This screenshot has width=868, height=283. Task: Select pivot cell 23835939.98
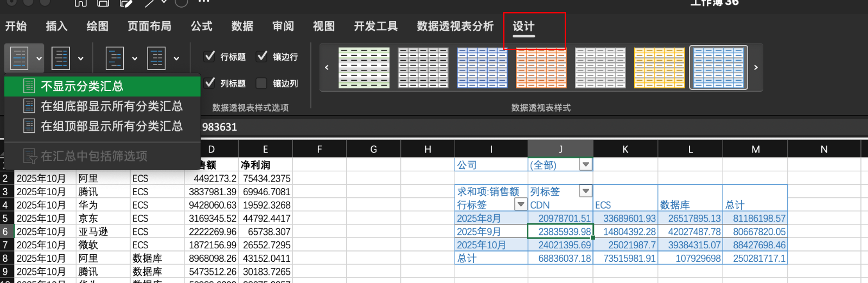pos(560,231)
